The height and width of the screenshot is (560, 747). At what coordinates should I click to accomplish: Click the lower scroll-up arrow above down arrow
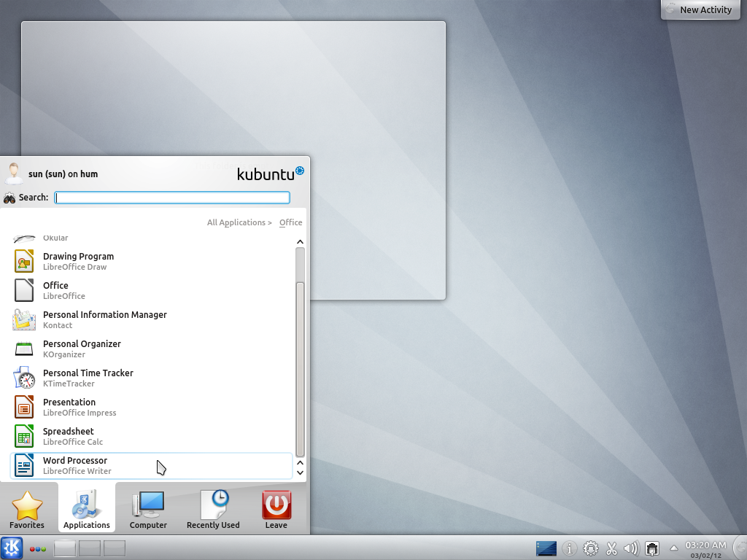[300, 463]
